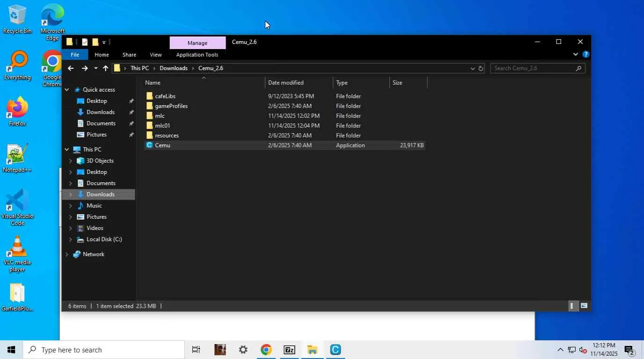Sort by the Date modified column header
Image resolution: width=644 pixels, height=359 pixels.
[x=299, y=83]
